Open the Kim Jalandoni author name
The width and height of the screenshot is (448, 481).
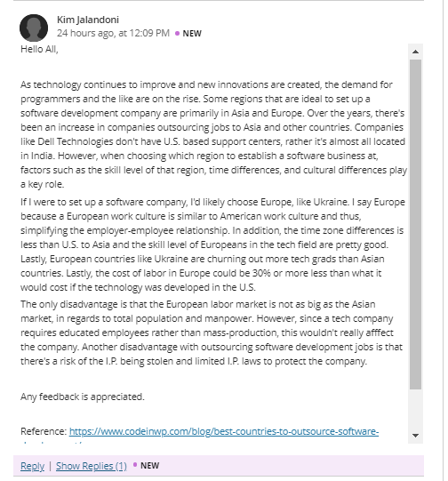(x=88, y=20)
